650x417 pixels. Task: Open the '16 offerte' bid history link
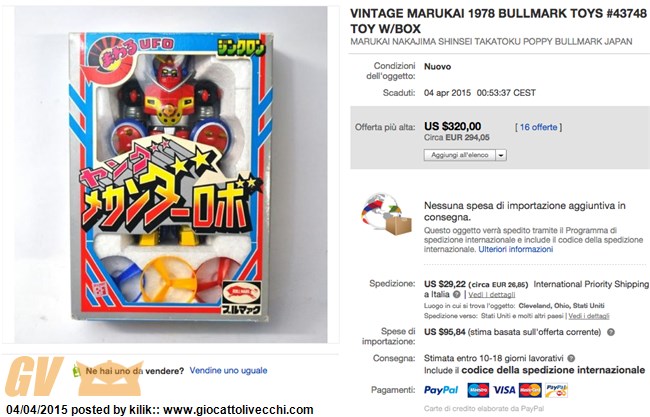click(538, 127)
